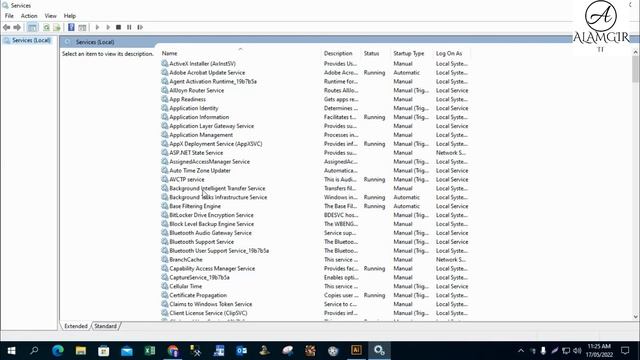Open Outlook from the taskbar
This screenshot has height=360, width=640.
(242, 351)
